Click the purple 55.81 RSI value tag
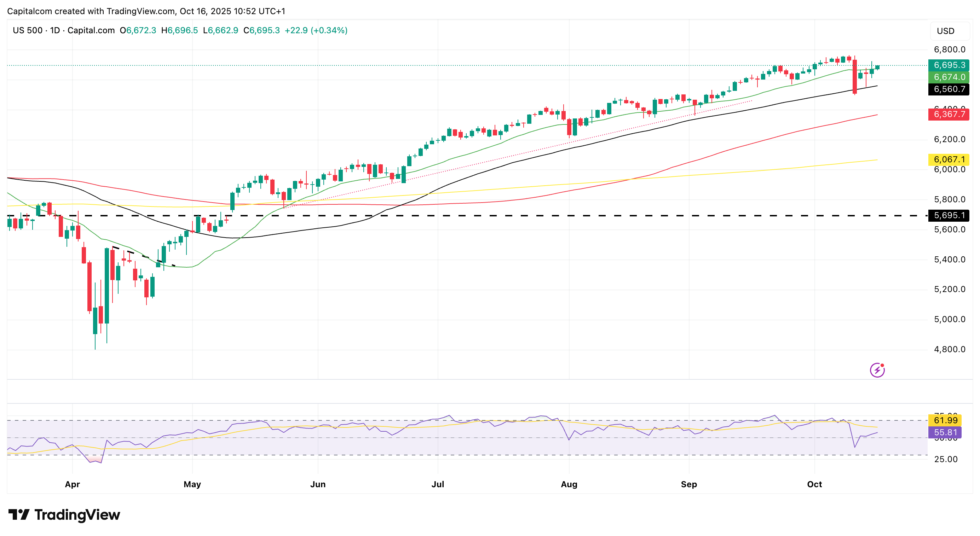980x536 pixels. (945, 432)
